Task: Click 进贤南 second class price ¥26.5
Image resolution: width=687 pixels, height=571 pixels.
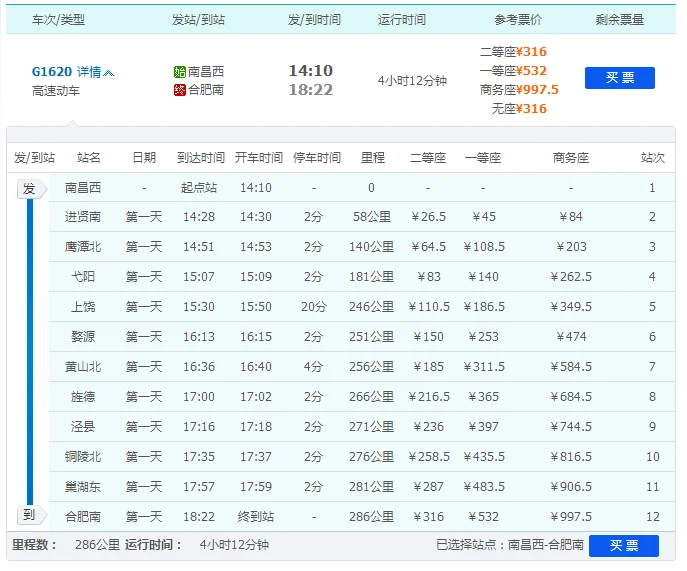Action: (428, 216)
